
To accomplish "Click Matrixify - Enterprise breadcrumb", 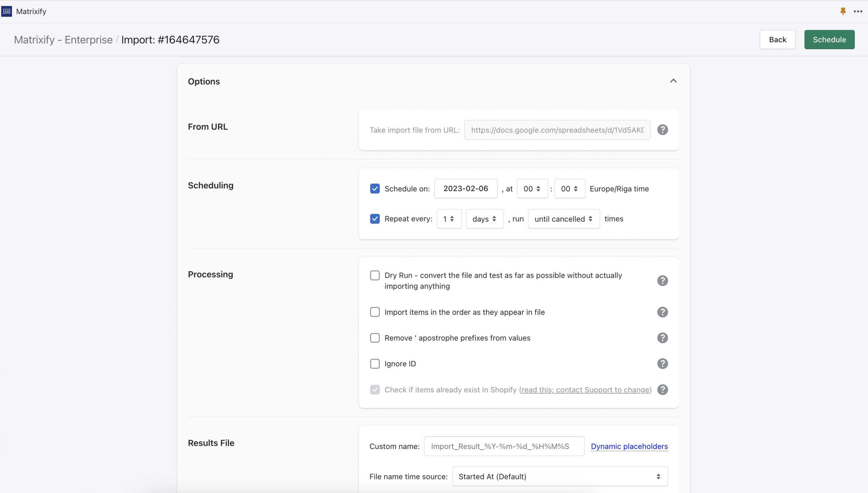I will pos(63,40).
